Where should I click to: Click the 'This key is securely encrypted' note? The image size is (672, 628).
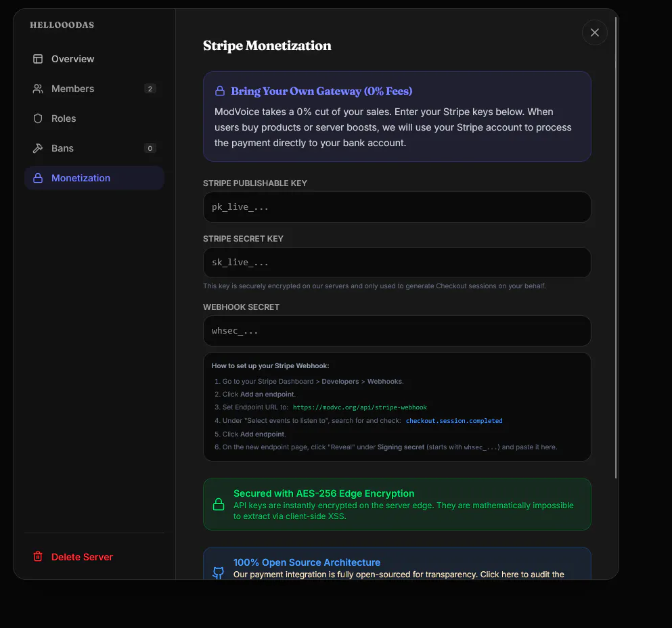click(374, 286)
